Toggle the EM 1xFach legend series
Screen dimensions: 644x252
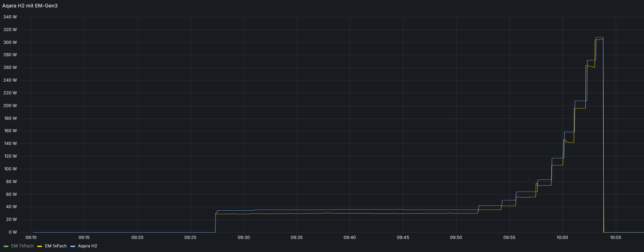(56, 246)
